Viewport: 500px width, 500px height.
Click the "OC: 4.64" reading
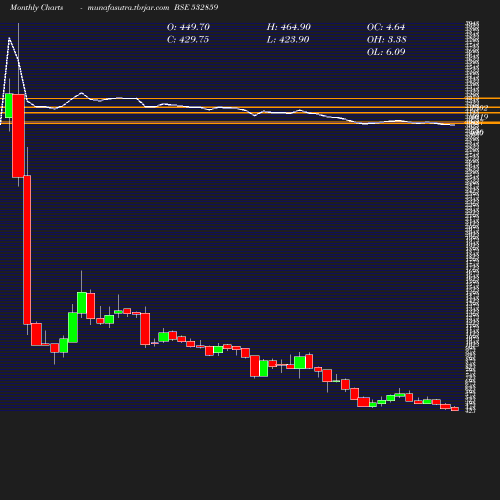pos(386,27)
